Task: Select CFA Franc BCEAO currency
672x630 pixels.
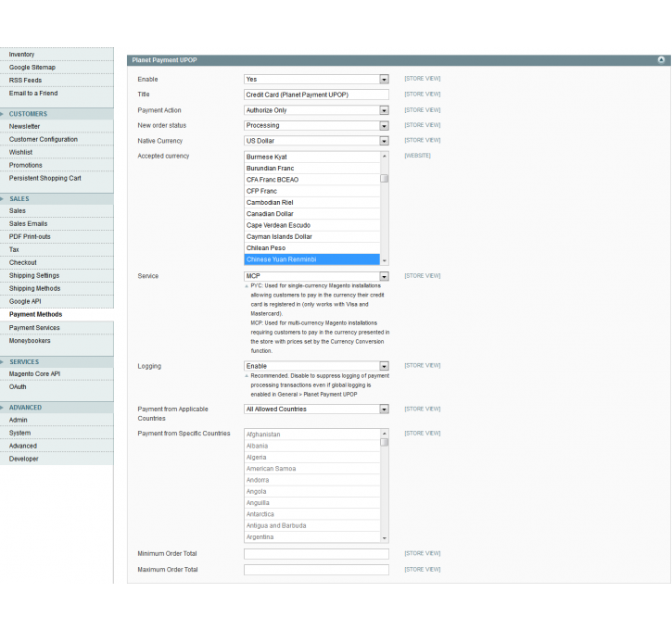Action: tap(312, 180)
